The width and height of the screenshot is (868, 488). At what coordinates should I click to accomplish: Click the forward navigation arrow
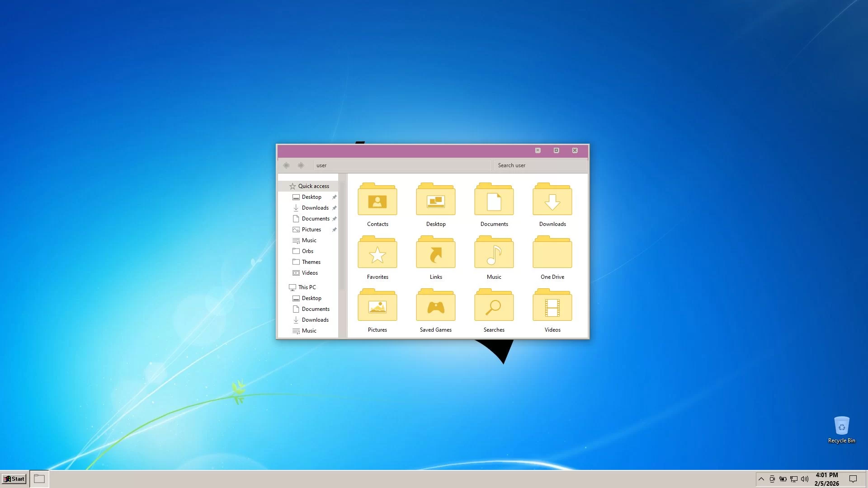click(x=301, y=165)
